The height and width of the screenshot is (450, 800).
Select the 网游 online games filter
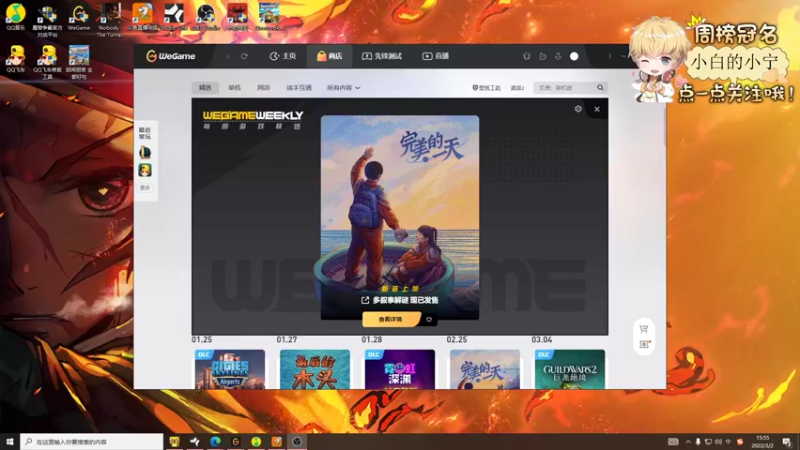[x=263, y=88]
